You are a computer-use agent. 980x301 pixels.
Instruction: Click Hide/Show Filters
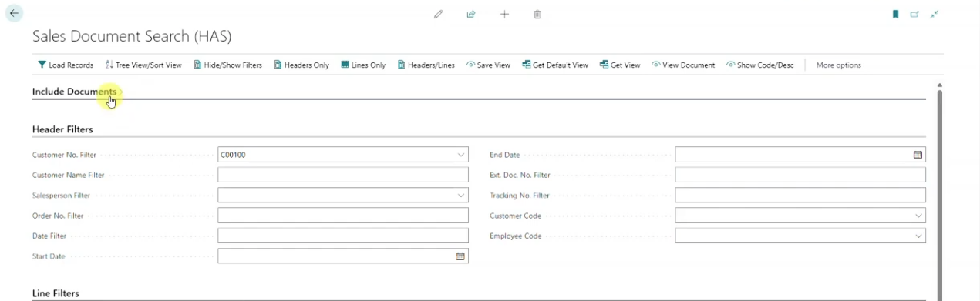(x=227, y=65)
